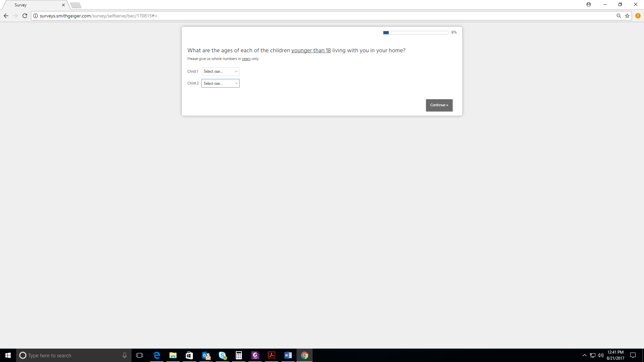
Task: Close the Survey tab
Action: click(x=63, y=5)
